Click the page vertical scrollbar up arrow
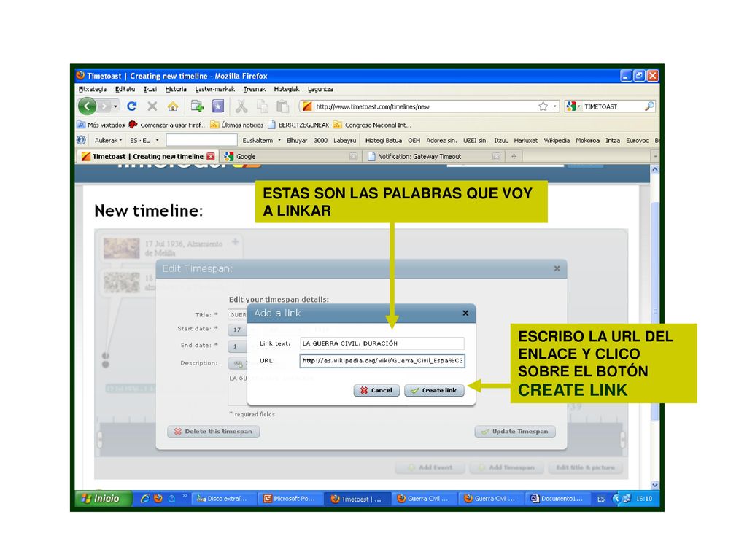747x560 pixels. [655, 169]
